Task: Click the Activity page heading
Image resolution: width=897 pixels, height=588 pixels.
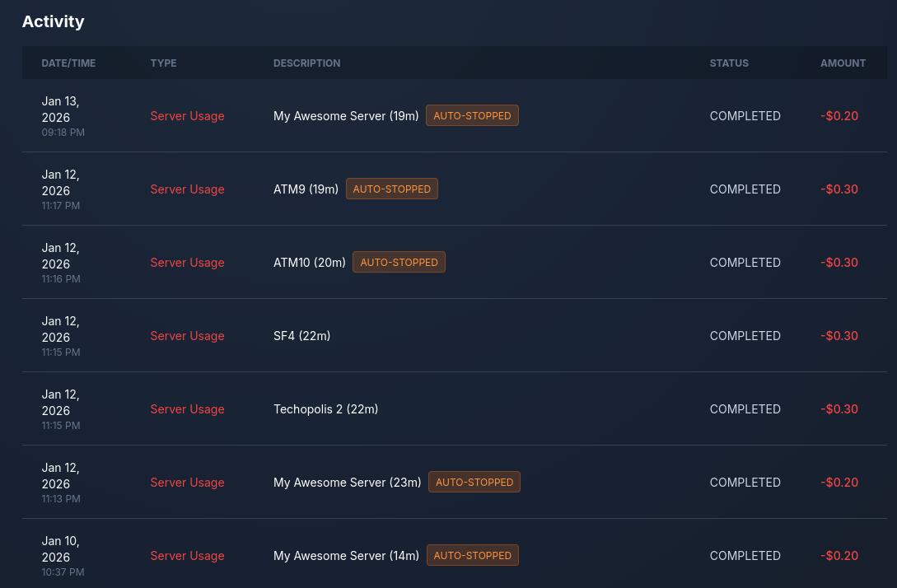Action: click(53, 21)
